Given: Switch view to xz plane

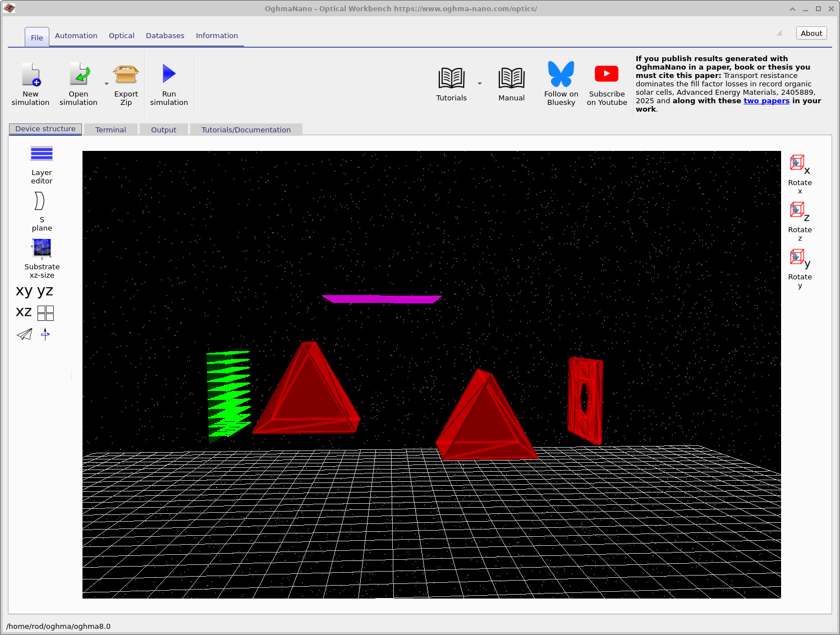Looking at the screenshot, I should 23,312.
